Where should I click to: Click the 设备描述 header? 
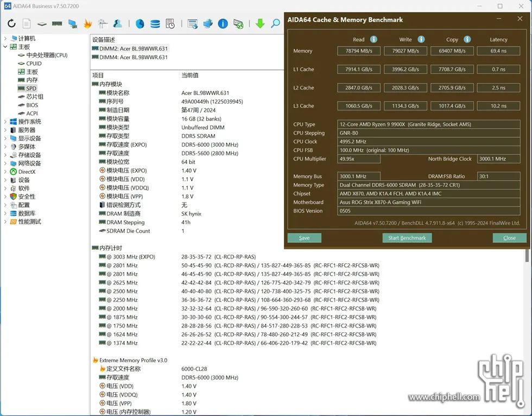(104, 40)
